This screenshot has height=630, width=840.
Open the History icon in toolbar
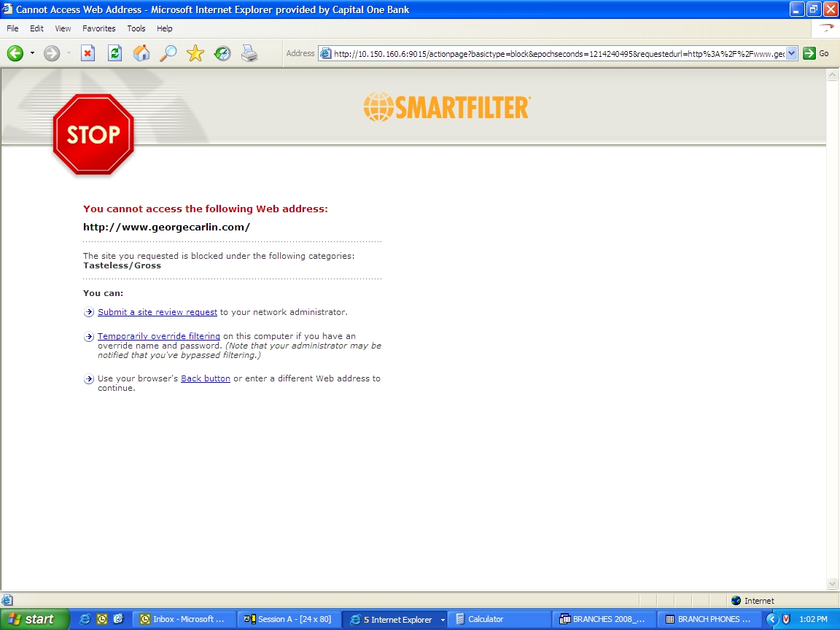point(222,53)
